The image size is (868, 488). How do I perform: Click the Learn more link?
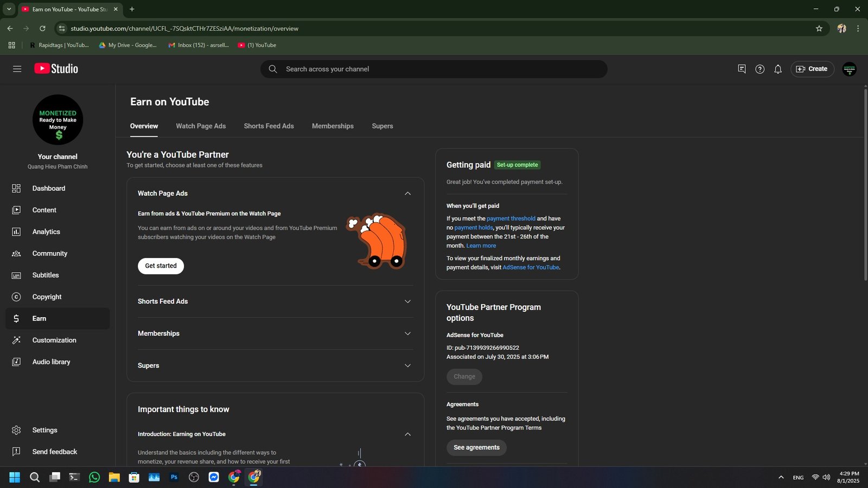pyautogui.click(x=481, y=246)
